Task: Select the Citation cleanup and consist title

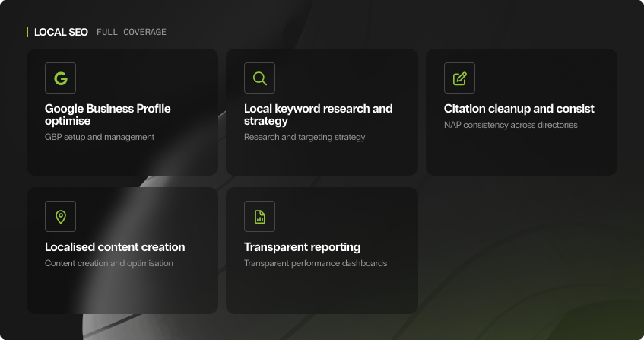Action: pyautogui.click(x=519, y=109)
